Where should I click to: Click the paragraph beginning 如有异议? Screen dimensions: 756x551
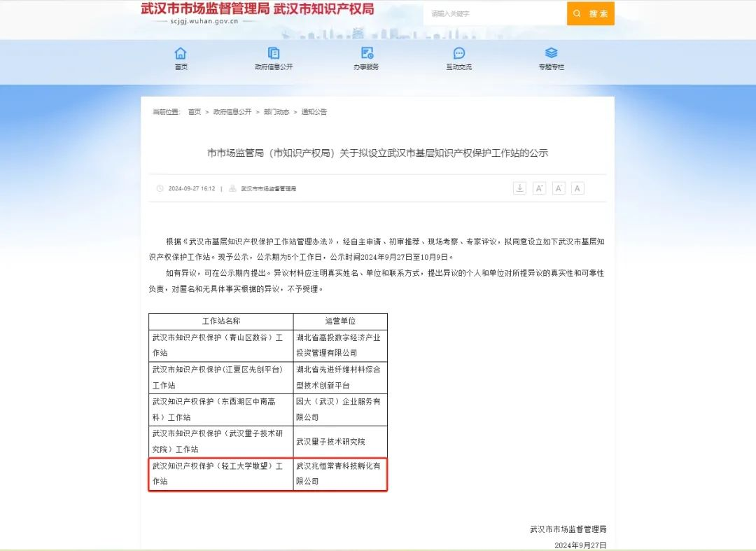point(376,281)
